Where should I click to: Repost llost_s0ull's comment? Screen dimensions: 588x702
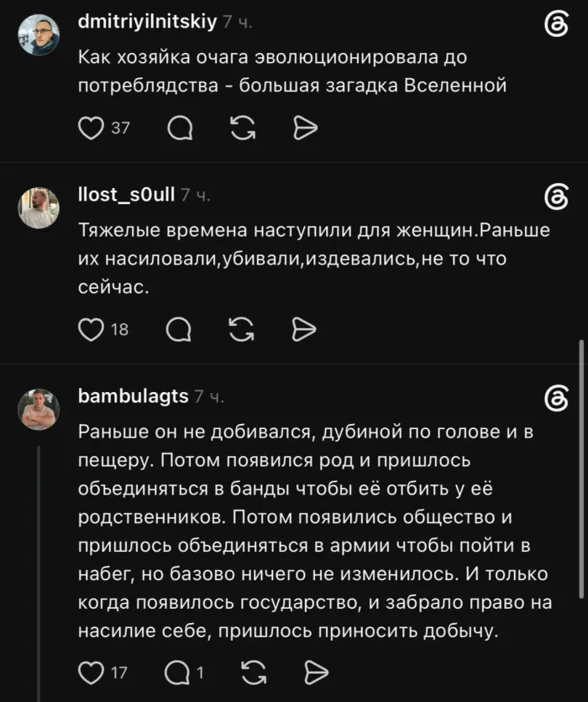241,330
